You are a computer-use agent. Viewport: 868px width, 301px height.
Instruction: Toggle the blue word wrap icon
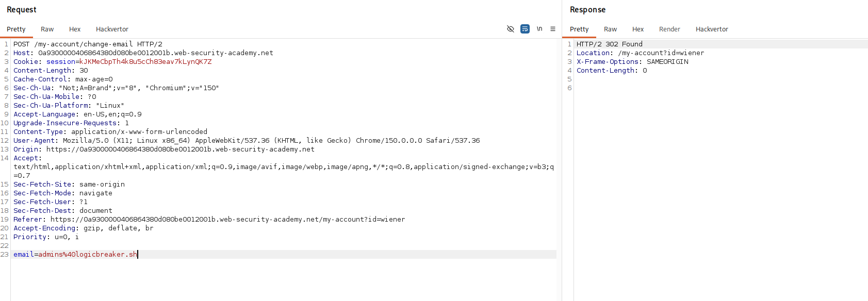(x=525, y=29)
